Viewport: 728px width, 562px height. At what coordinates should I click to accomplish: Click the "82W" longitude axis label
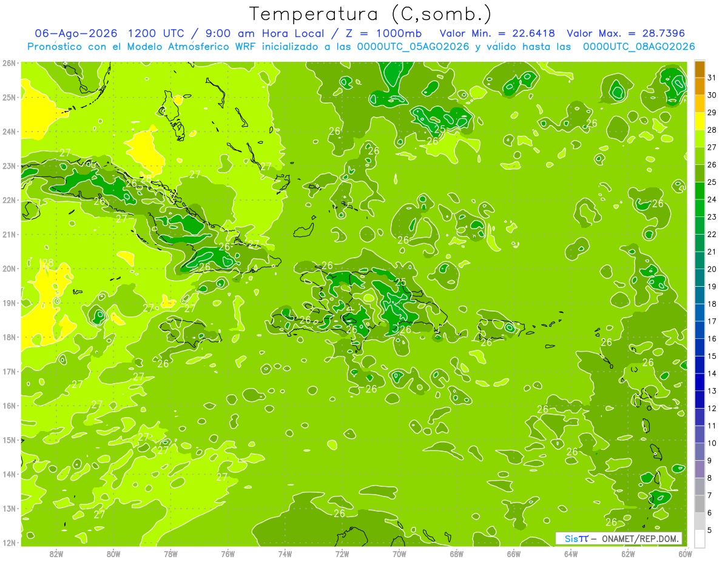[x=56, y=554]
